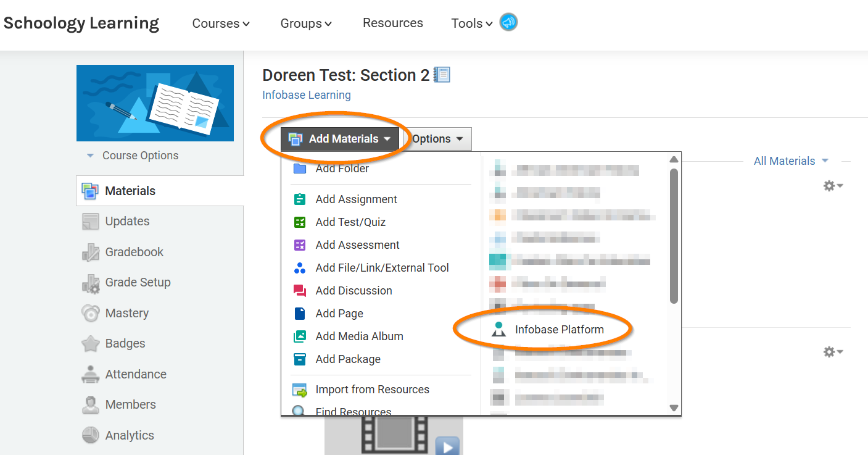This screenshot has height=455, width=868.
Task: Click the Import from Resources icon
Action: [x=300, y=390]
